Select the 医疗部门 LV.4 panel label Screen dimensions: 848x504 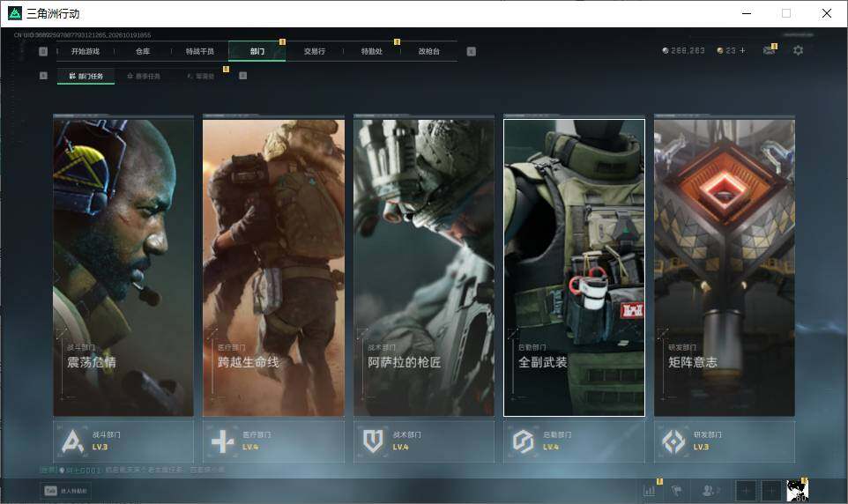pos(257,441)
